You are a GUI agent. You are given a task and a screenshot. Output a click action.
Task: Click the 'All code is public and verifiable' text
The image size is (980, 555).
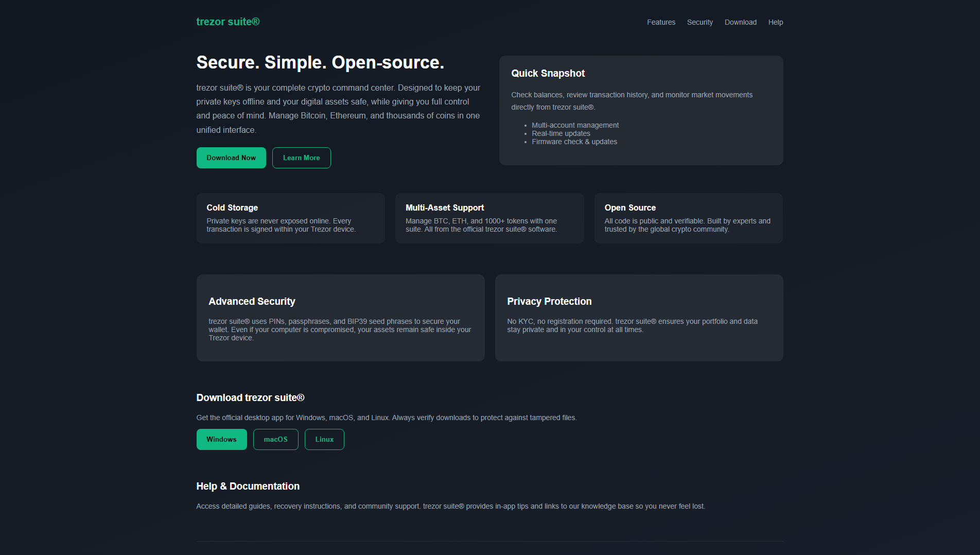point(687,225)
